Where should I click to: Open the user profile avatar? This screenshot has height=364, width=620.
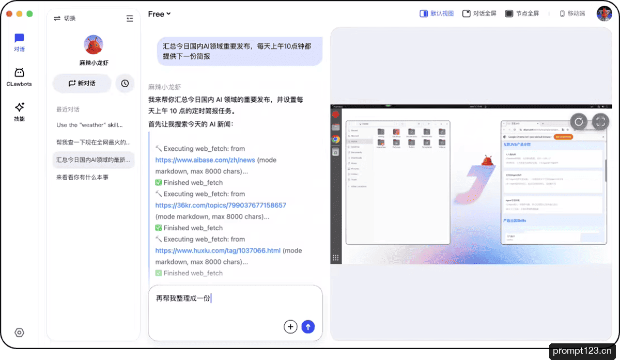pos(604,13)
